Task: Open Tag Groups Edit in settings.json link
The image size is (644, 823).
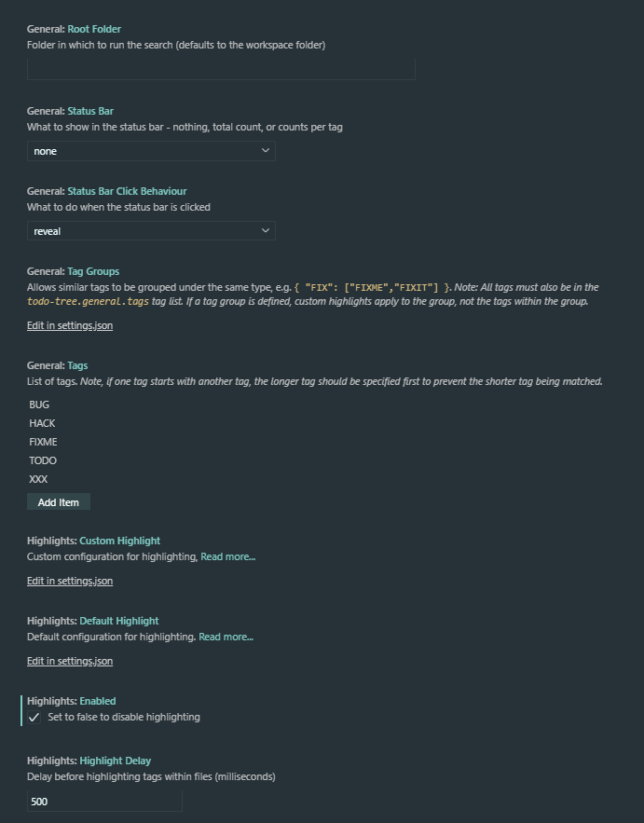Action: click(x=70, y=325)
